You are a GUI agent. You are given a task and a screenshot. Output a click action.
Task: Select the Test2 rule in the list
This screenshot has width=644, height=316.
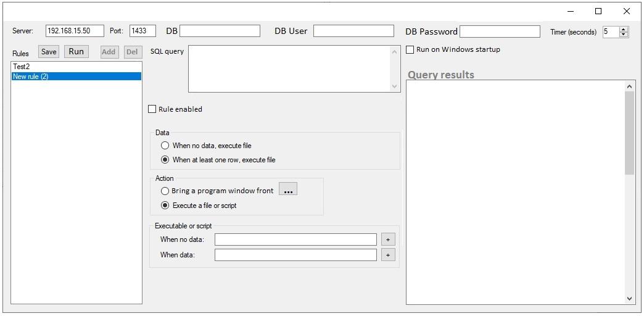pyautogui.click(x=22, y=67)
